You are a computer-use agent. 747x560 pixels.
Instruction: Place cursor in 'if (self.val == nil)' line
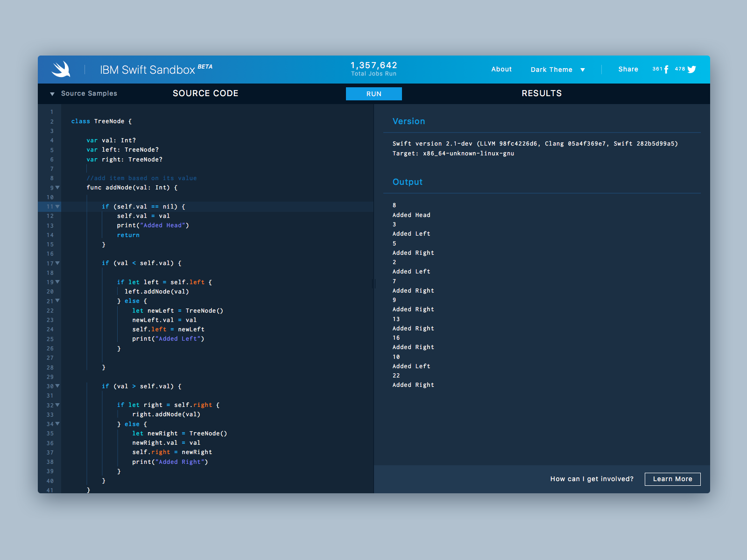[x=143, y=207]
